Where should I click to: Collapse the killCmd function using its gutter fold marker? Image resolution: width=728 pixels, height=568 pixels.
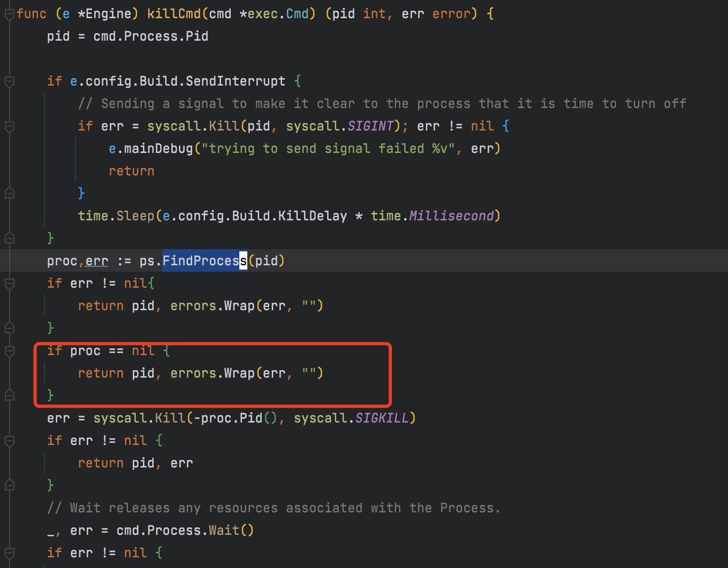tap(9, 14)
